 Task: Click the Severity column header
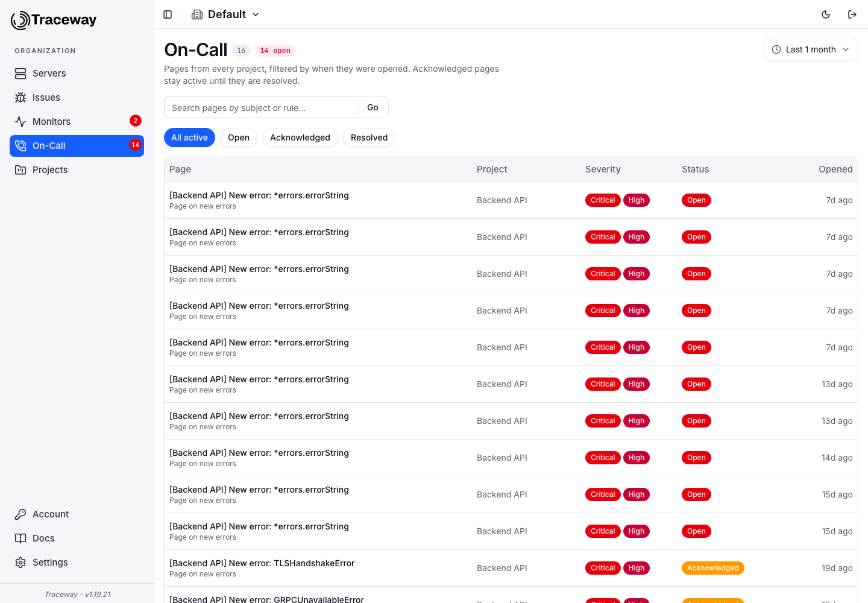coord(603,169)
